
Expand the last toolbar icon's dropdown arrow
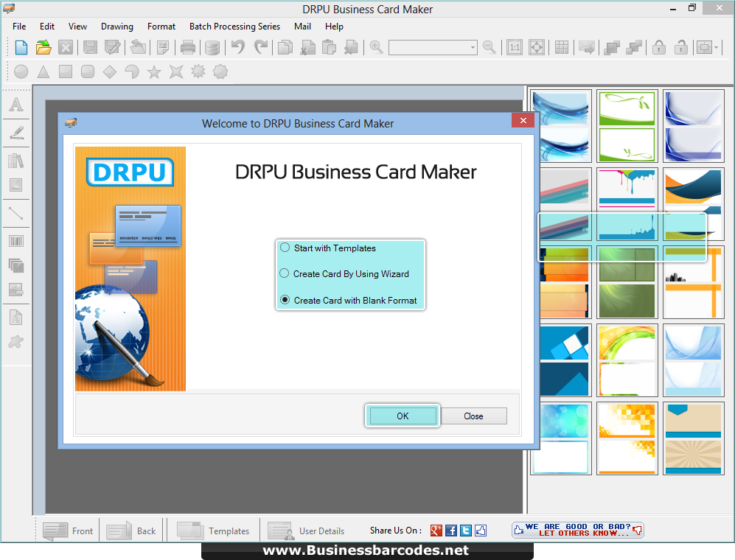click(717, 47)
